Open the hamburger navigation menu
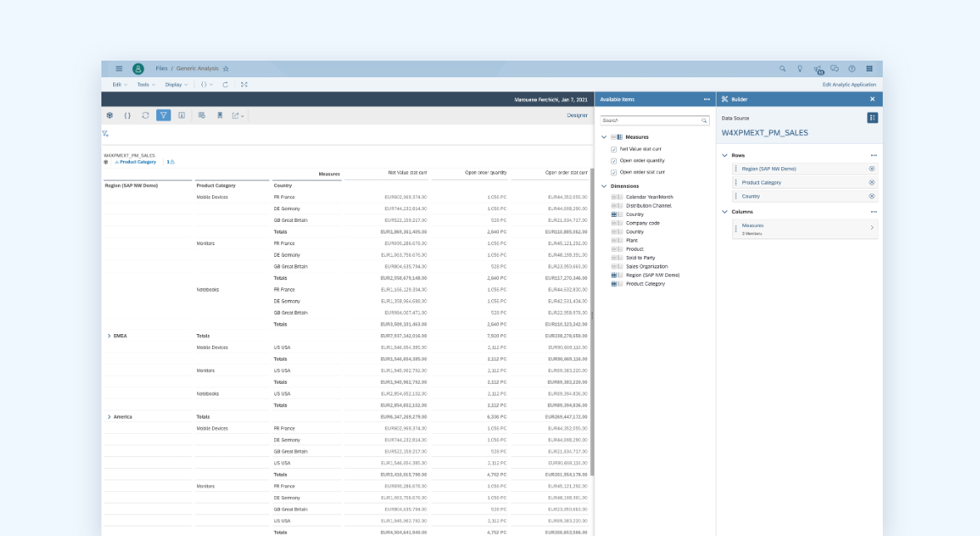Viewport: 980px width, 536px height. pos(119,69)
